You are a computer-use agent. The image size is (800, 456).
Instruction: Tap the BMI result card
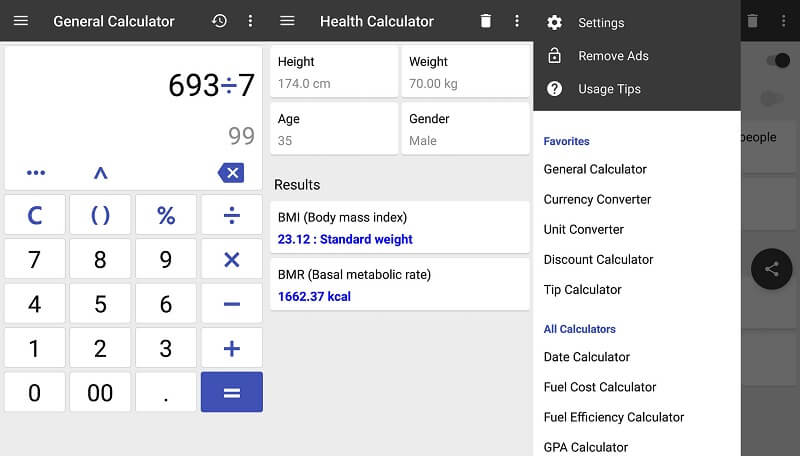click(399, 227)
